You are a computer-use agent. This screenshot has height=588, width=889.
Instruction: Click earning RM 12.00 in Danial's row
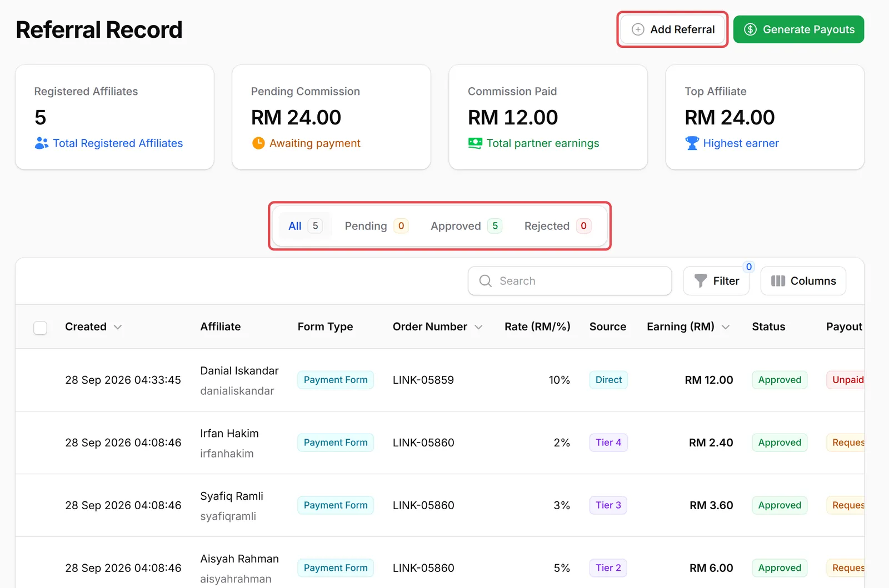[x=708, y=380]
